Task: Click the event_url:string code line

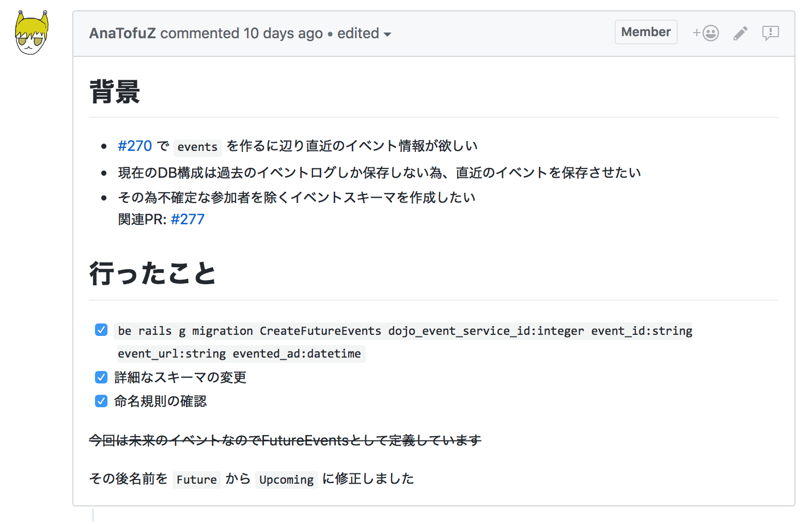Action: (x=239, y=354)
